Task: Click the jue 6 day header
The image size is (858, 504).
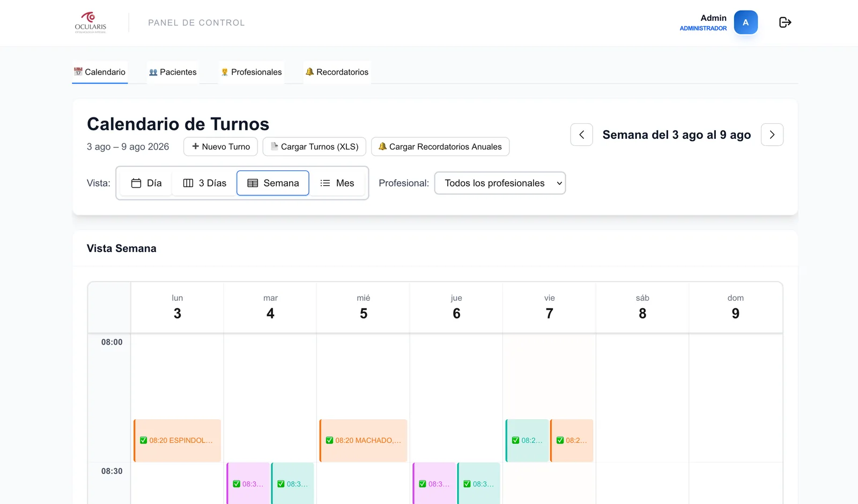Action: pos(456,307)
